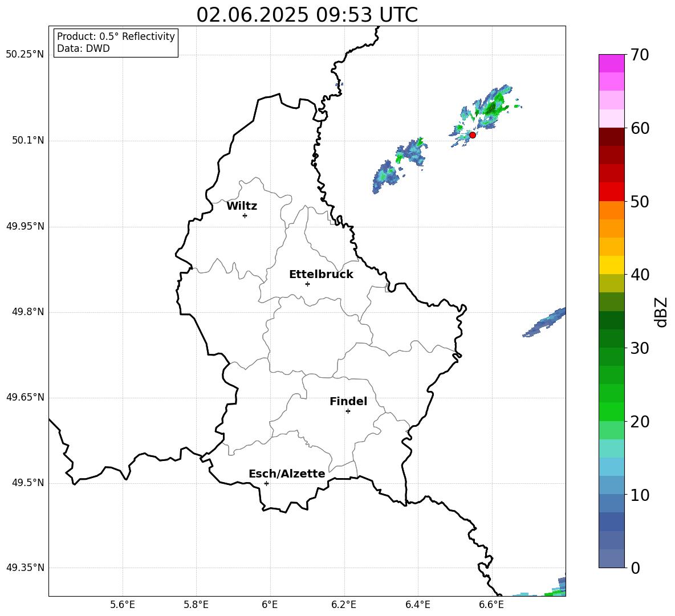The image size is (675, 616).
Task: Click the 50.25°N latitude label
Action: (x=25, y=55)
